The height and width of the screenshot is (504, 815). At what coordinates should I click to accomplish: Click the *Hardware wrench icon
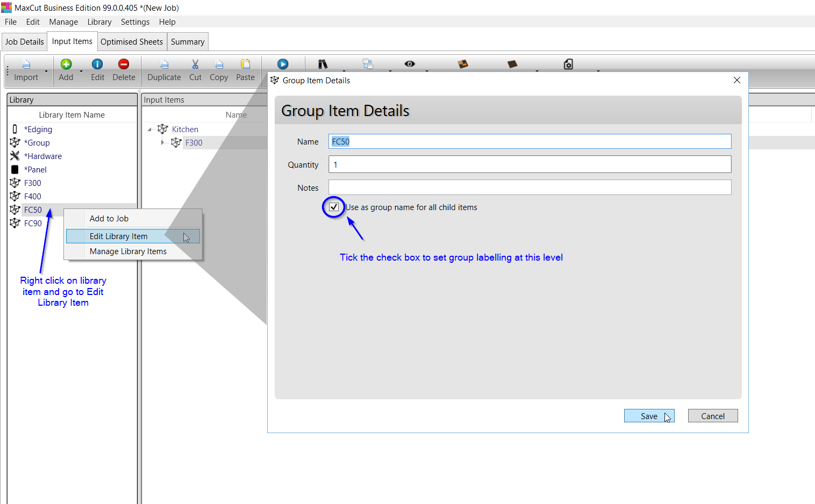(x=15, y=156)
